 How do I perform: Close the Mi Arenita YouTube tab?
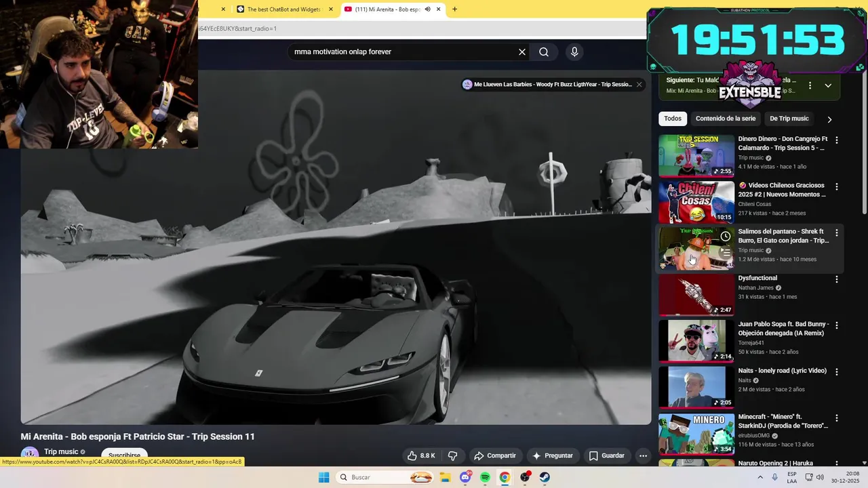439,9
